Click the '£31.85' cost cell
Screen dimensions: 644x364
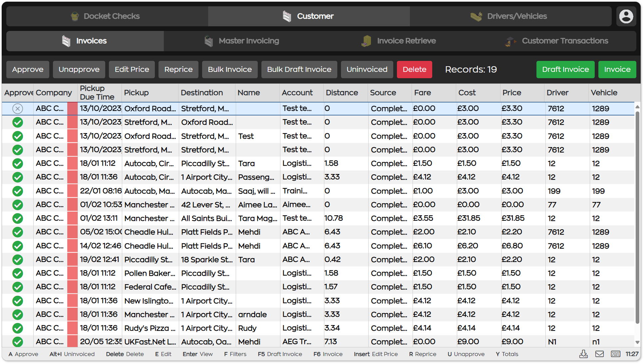click(478, 218)
